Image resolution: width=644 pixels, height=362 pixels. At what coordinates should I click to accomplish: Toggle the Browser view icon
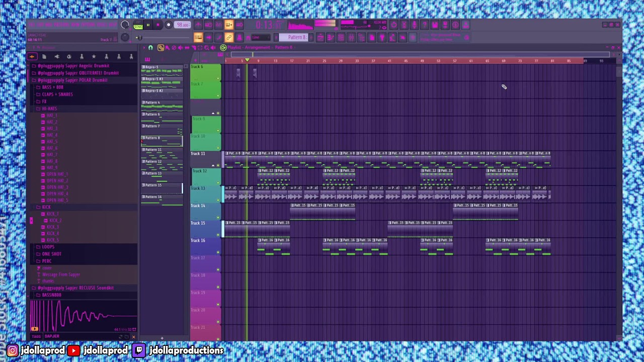pos(361,38)
